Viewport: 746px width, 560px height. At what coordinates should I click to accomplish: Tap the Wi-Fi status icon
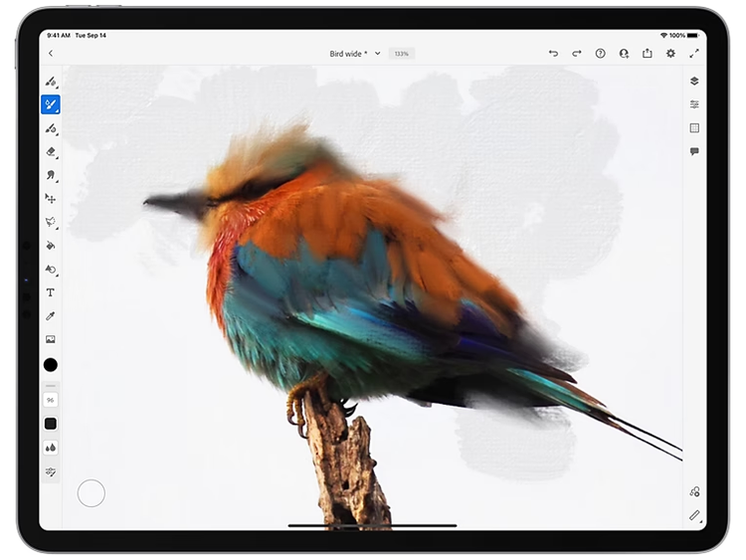tap(663, 35)
